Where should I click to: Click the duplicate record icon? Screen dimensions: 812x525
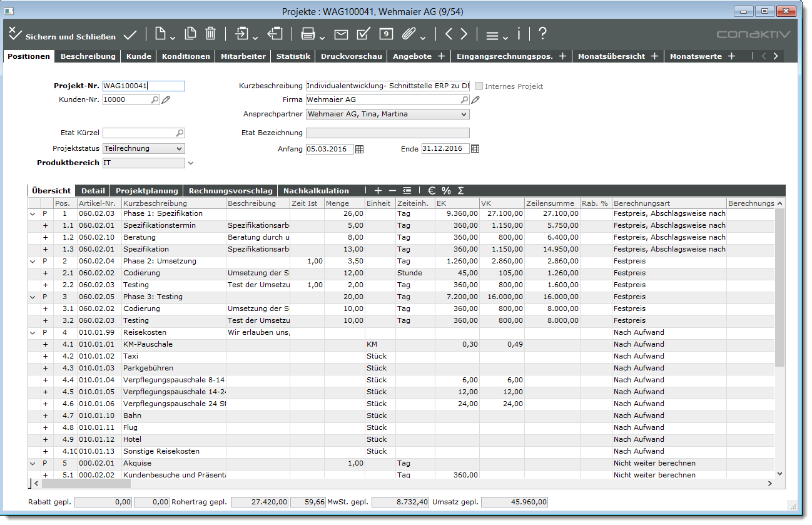coord(190,34)
